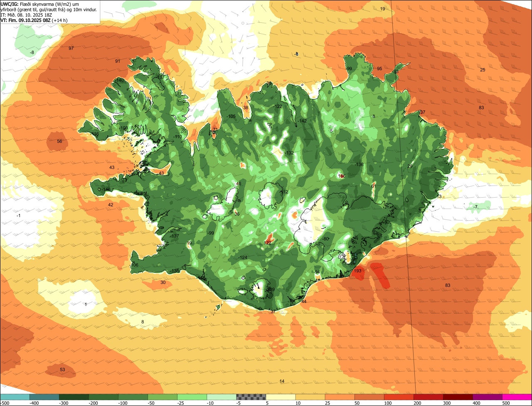Click the map value '122'
532x406 pixels.
(x=268, y=243)
